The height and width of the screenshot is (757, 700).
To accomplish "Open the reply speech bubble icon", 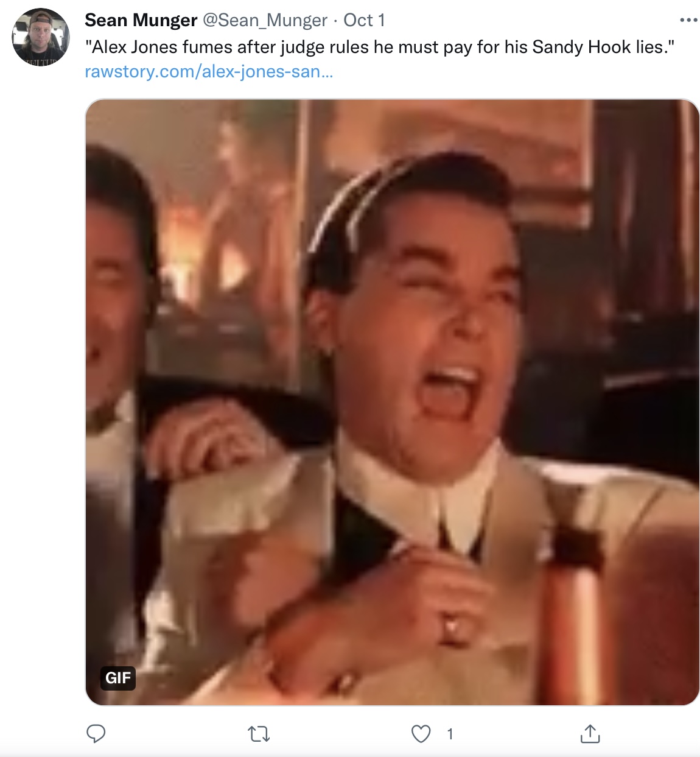I will 96,734.
